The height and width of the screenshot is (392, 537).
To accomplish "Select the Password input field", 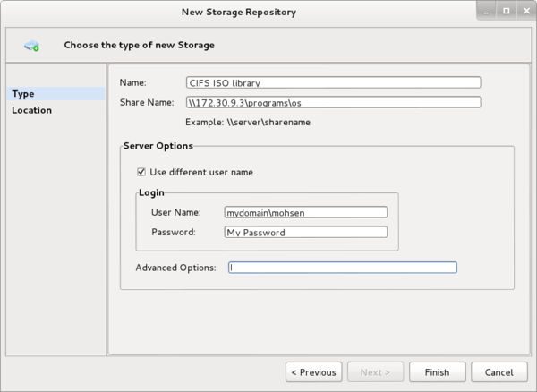I will pos(305,232).
